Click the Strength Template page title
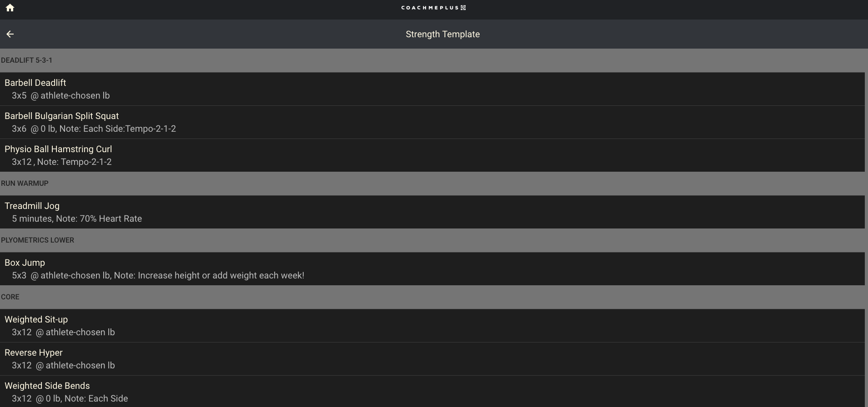The width and height of the screenshot is (868, 407). click(443, 34)
